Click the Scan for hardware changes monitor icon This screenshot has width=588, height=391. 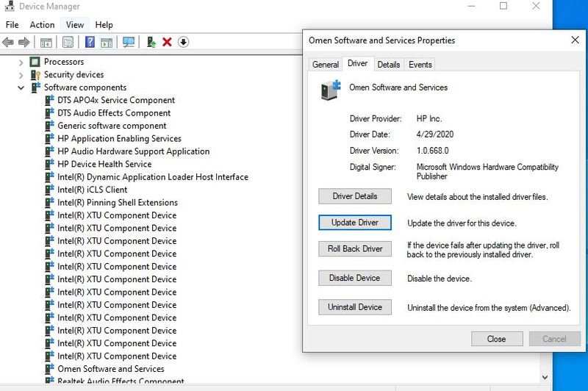coord(129,43)
